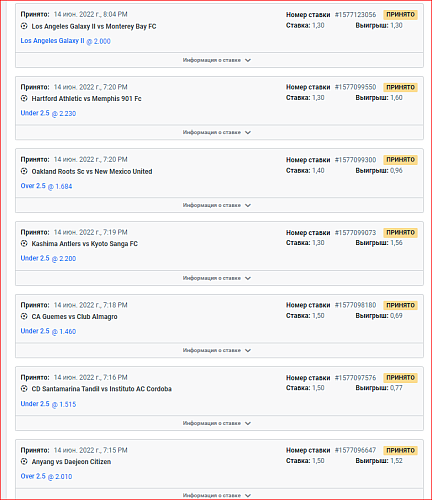
Task: Click soccer ball icon beside Oakland Roots Sc match
Action: click(24, 171)
